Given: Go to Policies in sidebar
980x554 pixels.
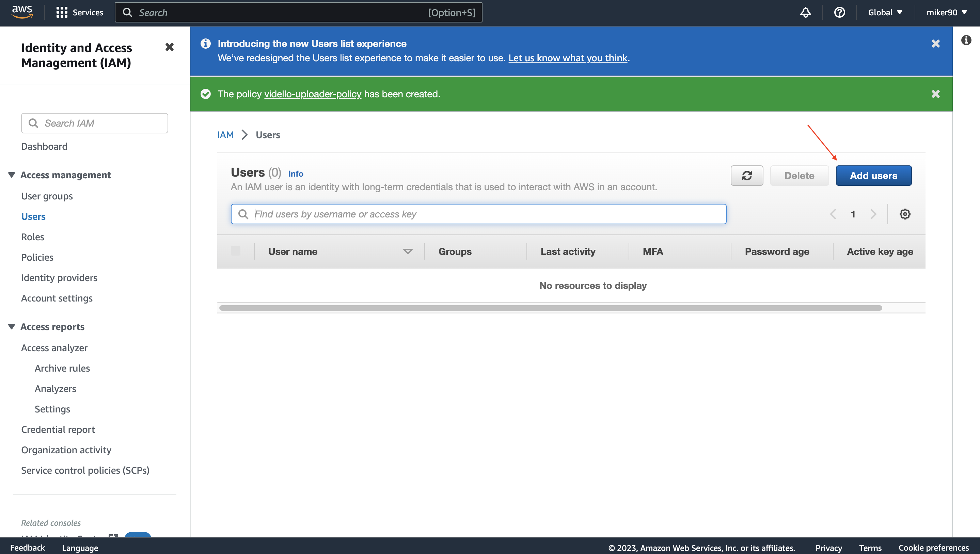Looking at the screenshot, I should 37,257.
